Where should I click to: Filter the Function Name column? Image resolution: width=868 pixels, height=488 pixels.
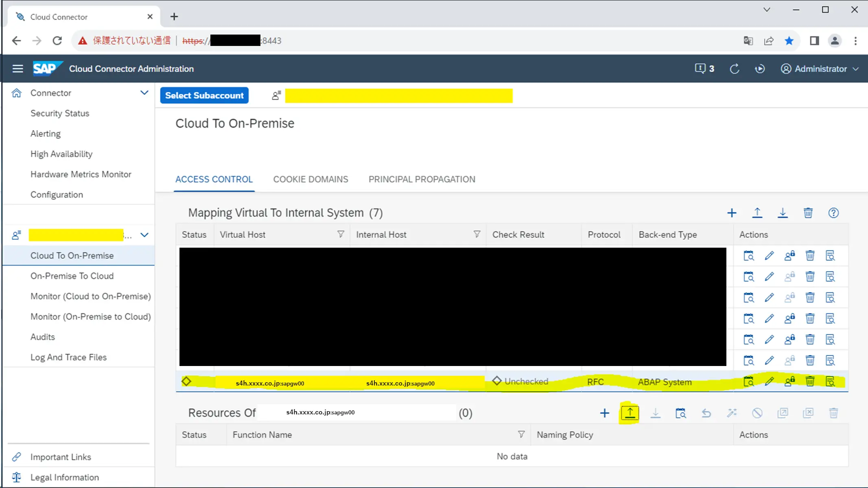521,434
